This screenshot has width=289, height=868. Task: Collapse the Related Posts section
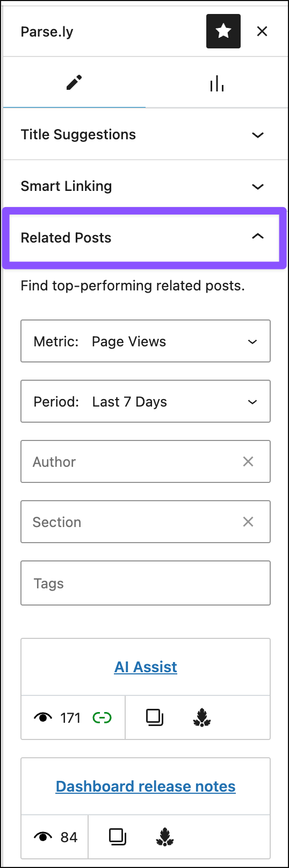(x=144, y=238)
